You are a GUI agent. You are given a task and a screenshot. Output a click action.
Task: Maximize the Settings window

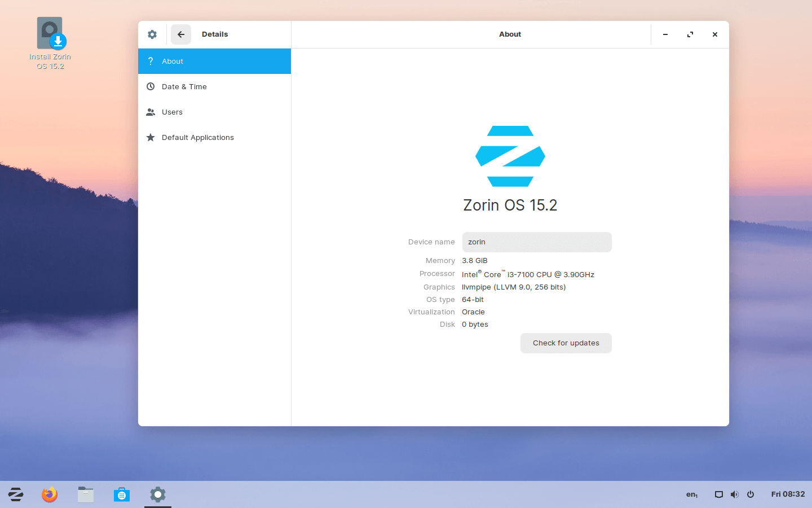[690, 34]
